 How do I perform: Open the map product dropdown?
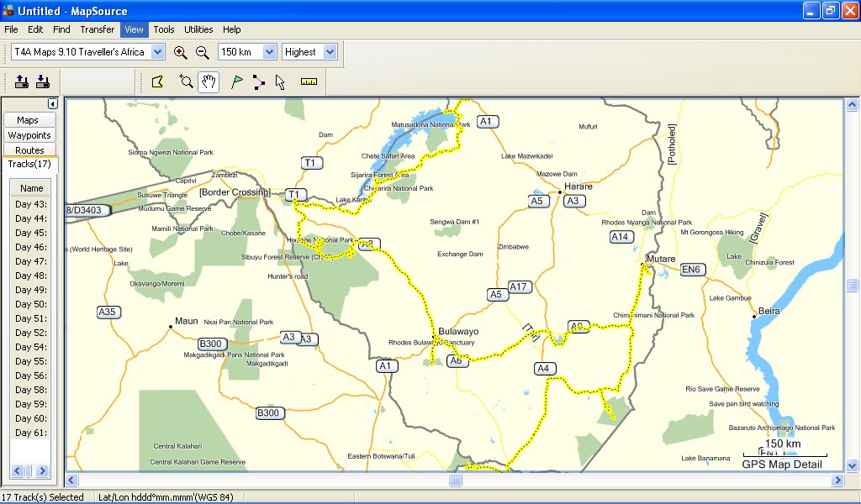point(157,52)
